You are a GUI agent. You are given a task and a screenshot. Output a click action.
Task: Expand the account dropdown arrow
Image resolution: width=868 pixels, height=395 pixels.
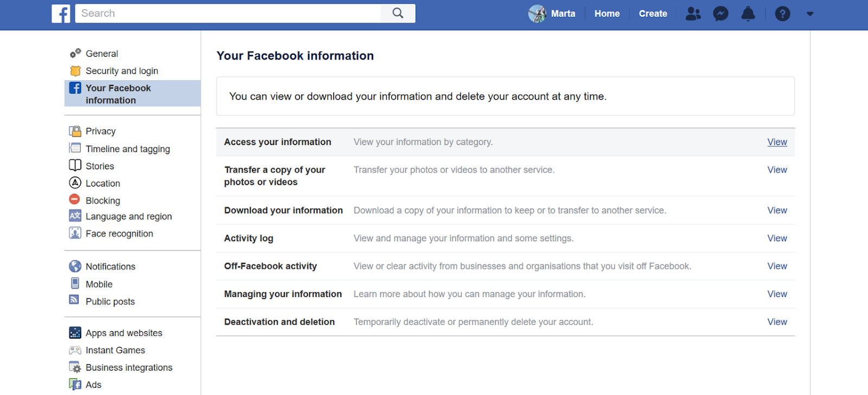point(810,14)
